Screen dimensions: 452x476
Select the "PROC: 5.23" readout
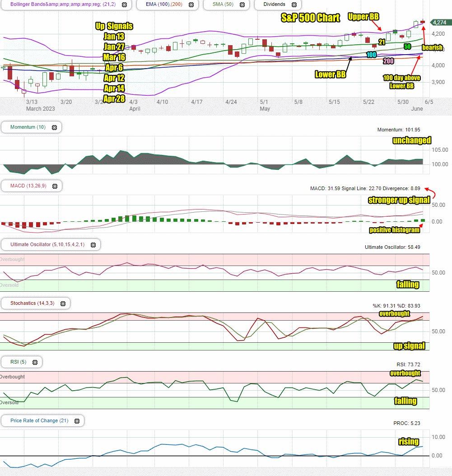(407, 423)
